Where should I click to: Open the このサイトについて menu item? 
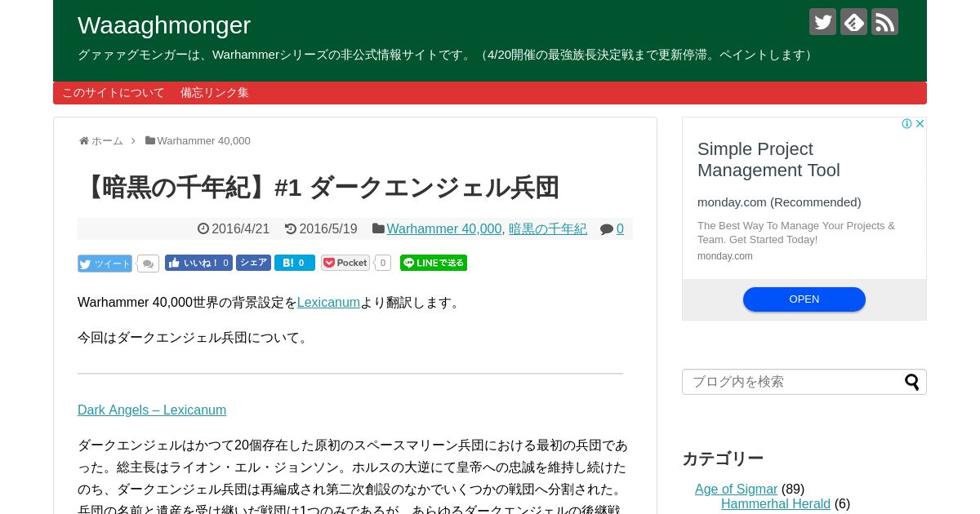point(114,93)
